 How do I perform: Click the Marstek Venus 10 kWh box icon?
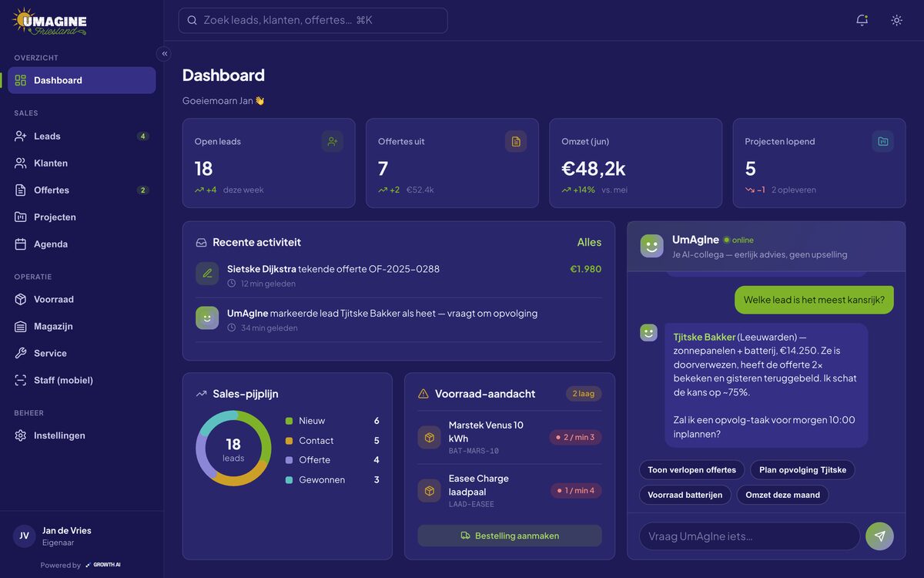coord(429,438)
